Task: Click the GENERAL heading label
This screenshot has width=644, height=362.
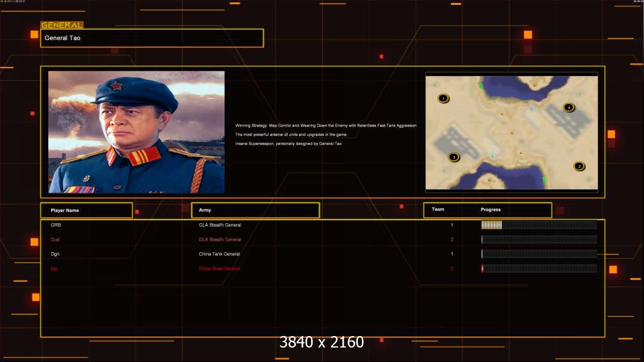Action: pyautogui.click(x=62, y=25)
